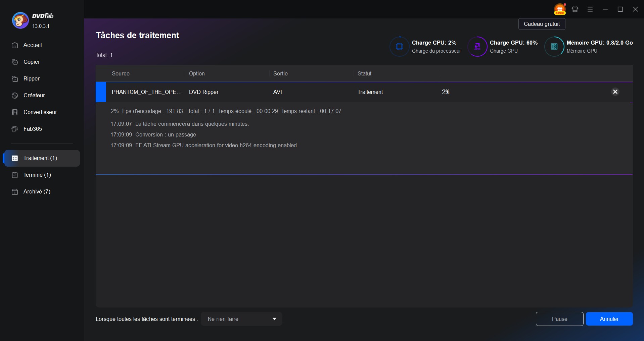Viewport: 644px width, 341px height.
Task: Click the Sortie column header
Action: point(280,73)
